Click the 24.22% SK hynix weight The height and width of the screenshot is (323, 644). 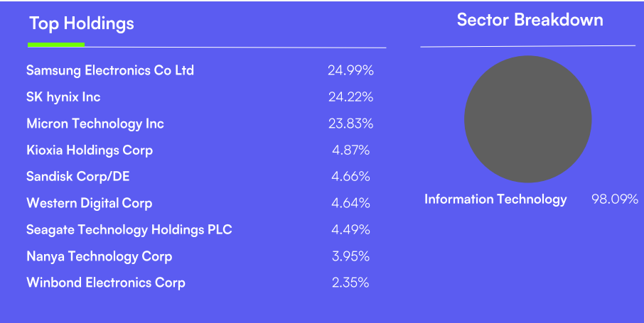[x=350, y=97]
